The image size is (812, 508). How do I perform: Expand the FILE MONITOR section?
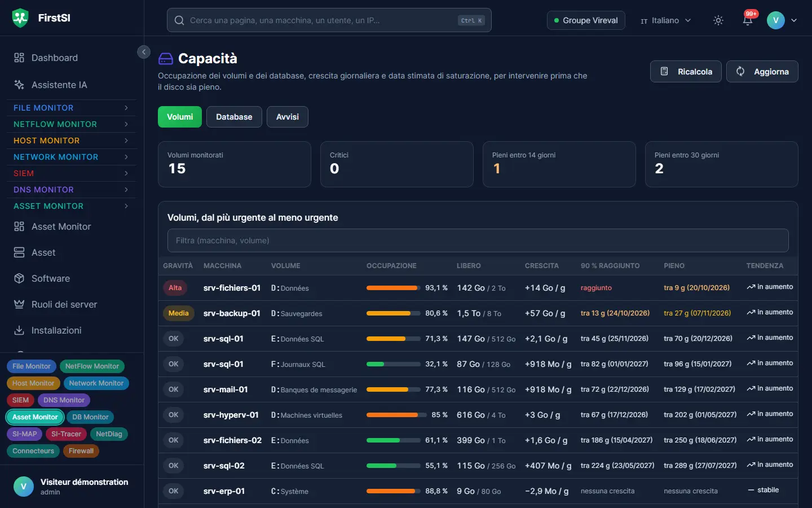click(71, 108)
